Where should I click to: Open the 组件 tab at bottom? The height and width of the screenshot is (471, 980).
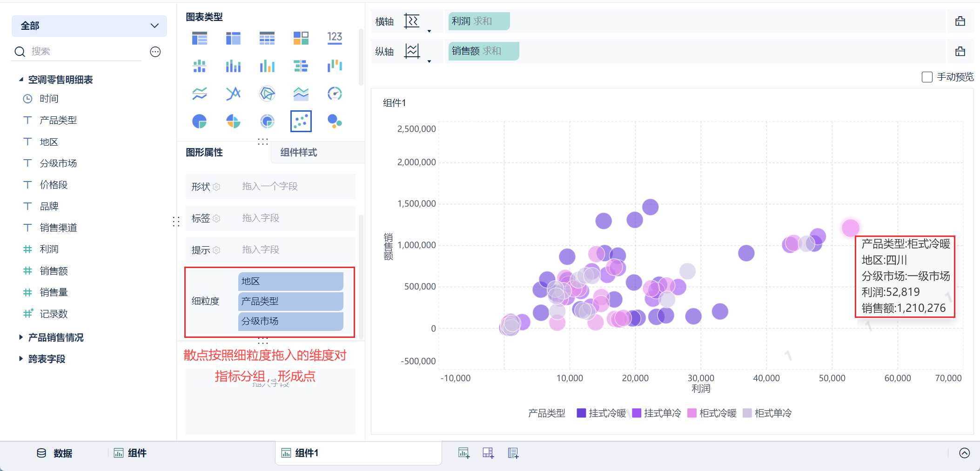point(130,453)
